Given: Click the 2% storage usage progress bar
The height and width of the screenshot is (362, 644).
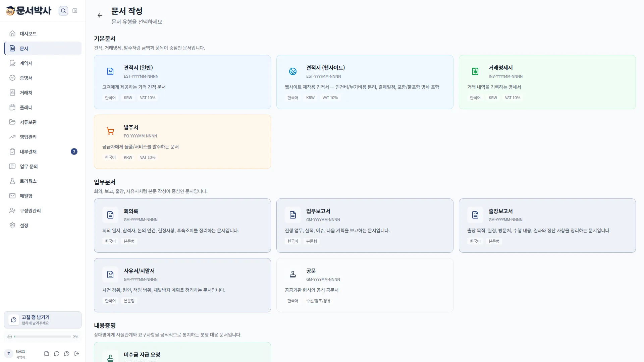Looking at the screenshot, I should click(43, 337).
